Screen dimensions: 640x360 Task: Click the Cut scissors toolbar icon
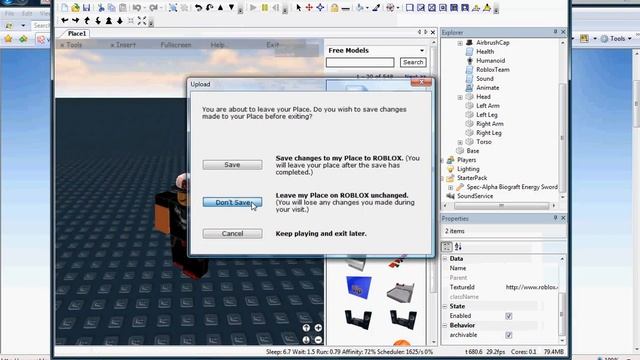(x=101, y=7)
